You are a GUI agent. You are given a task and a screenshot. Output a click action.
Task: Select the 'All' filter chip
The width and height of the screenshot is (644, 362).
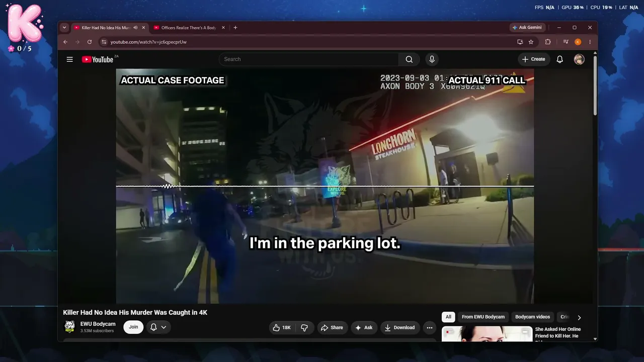pyautogui.click(x=448, y=317)
